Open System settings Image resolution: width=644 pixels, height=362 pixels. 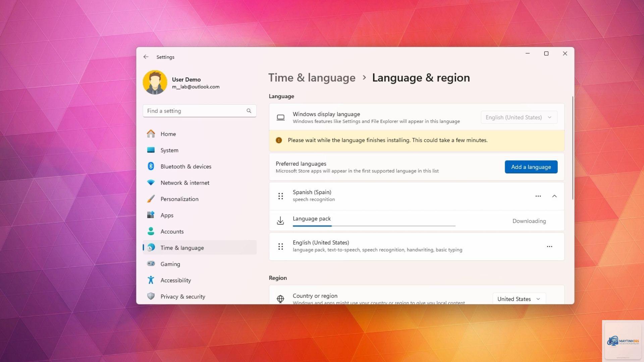[x=200, y=150]
